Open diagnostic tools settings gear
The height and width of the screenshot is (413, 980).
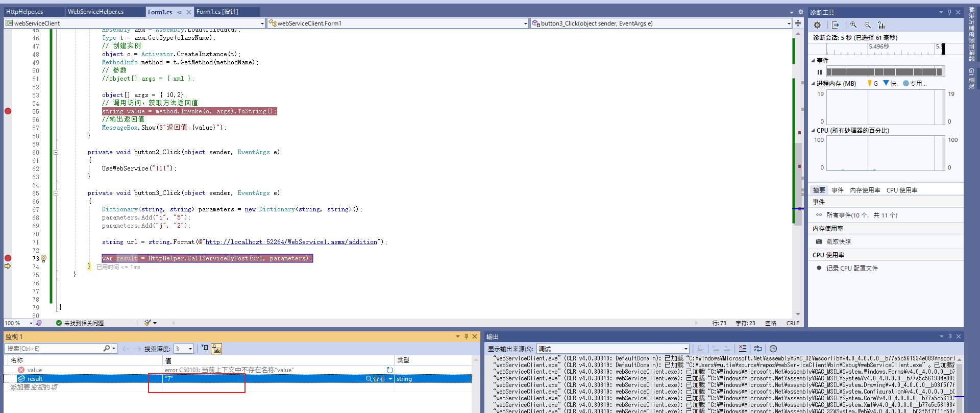[x=817, y=25]
